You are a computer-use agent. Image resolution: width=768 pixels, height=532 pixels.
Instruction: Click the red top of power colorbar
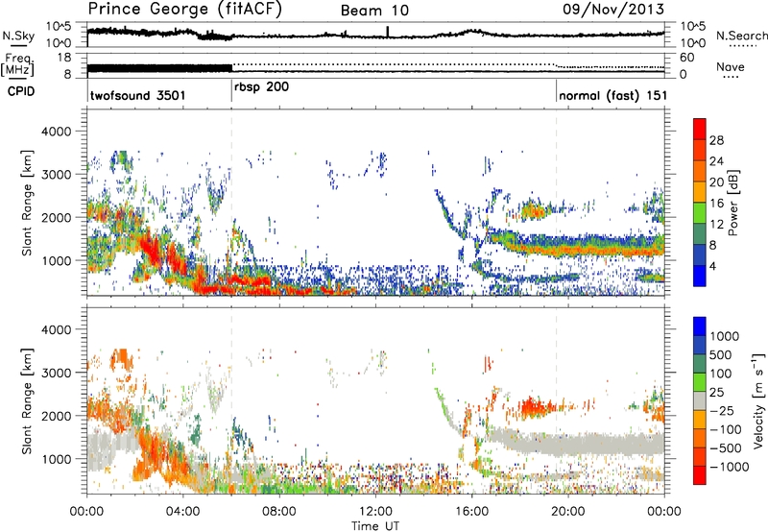click(700, 129)
